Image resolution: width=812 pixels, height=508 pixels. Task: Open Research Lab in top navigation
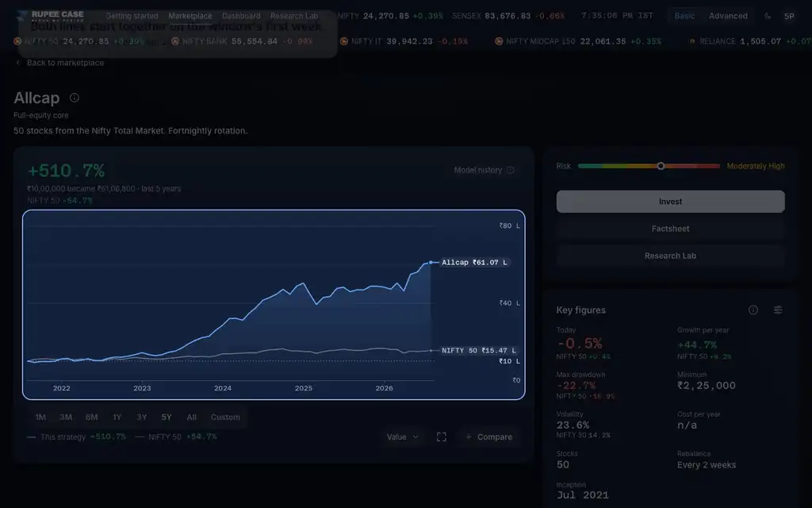point(294,16)
